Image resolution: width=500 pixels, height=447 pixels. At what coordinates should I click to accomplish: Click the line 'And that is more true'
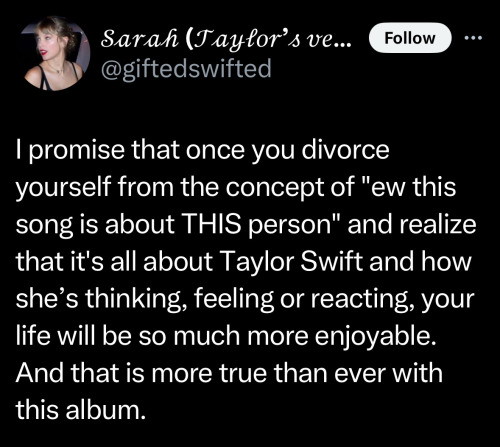[229, 373]
